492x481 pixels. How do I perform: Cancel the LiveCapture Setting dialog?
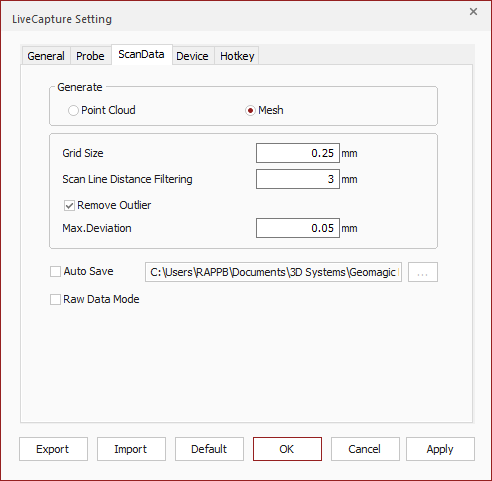pos(365,449)
